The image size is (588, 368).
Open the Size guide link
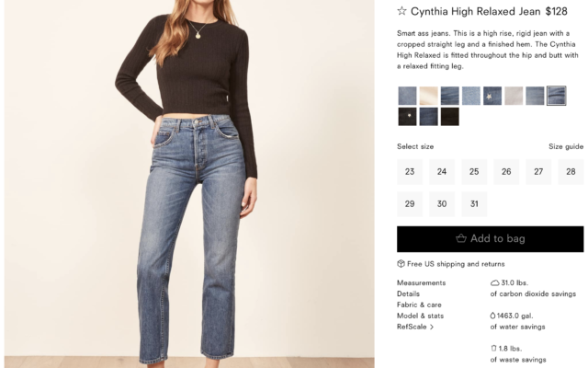point(566,146)
